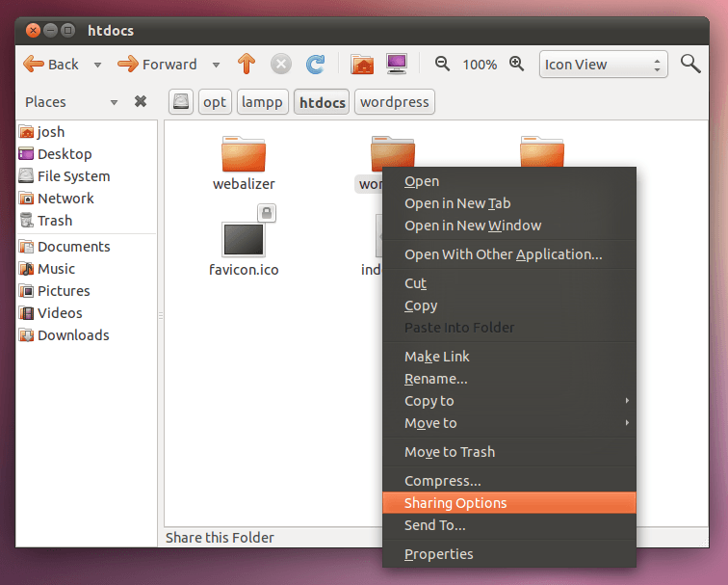Reload the folder with the refresh icon
The image size is (728, 585).
pyautogui.click(x=315, y=65)
